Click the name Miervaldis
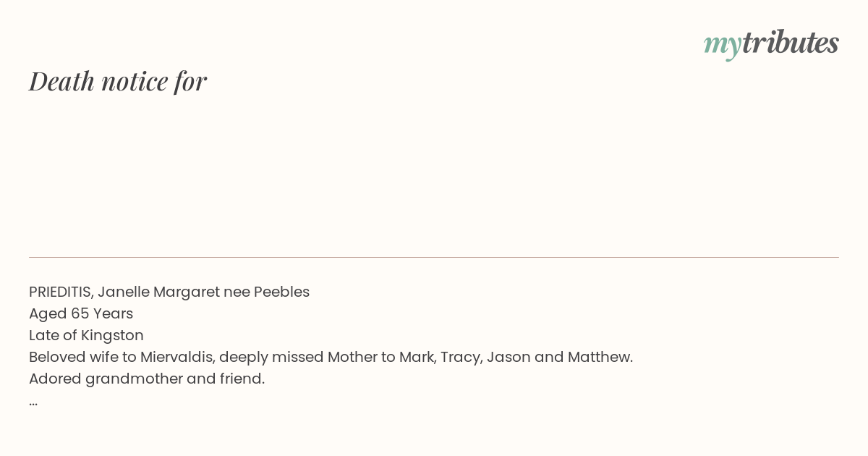This screenshot has width=868, height=456. coord(177,358)
